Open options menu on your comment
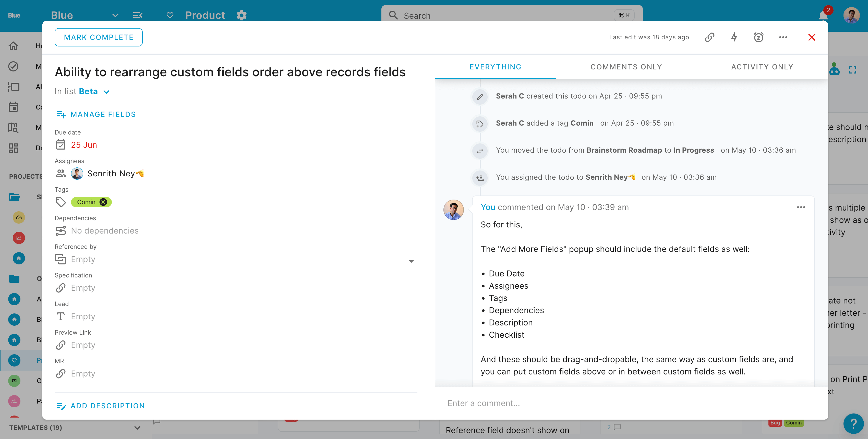The height and width of the screenshot is (439, 868). pyautogui.click(x=801, y=207)
